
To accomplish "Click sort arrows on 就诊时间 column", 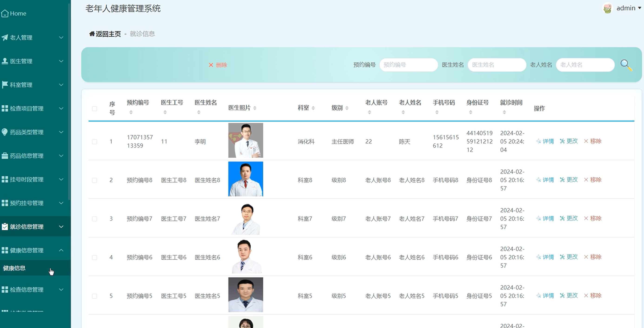I will point(504,112).
